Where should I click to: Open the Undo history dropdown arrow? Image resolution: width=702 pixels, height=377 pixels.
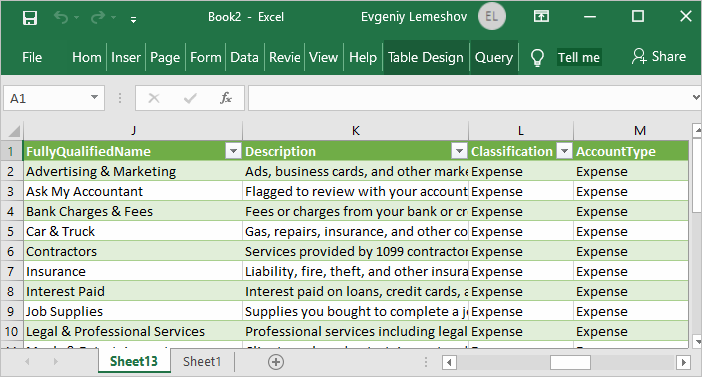[77, 17]
